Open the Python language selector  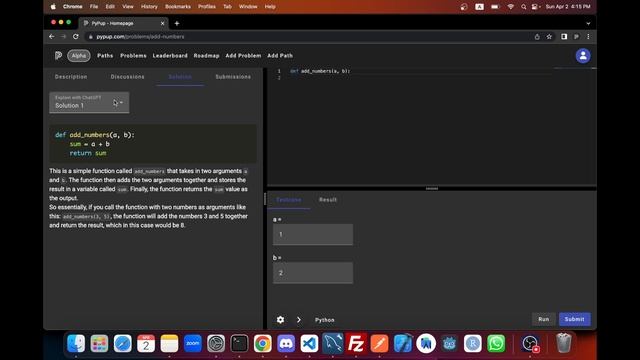tap(324, 320)
